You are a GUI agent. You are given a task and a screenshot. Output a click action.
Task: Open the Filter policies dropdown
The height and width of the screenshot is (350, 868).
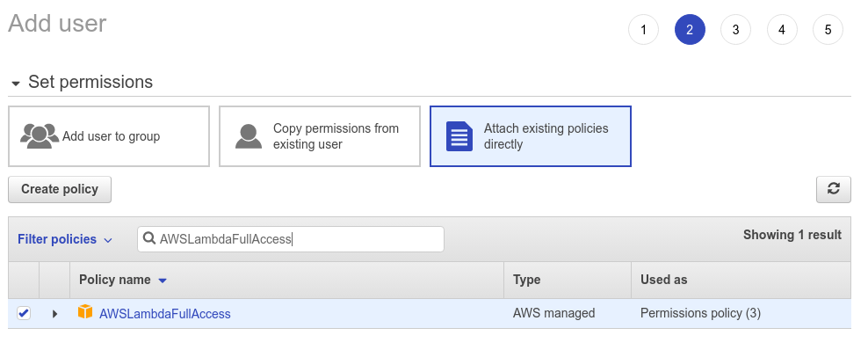(x=65, y=239)
